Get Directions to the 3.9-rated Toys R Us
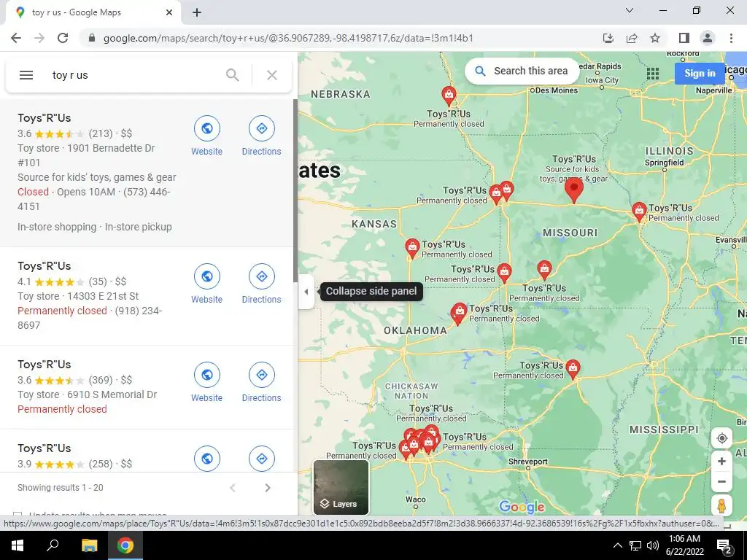Screen dimensions: 747x560 (262, 459)
